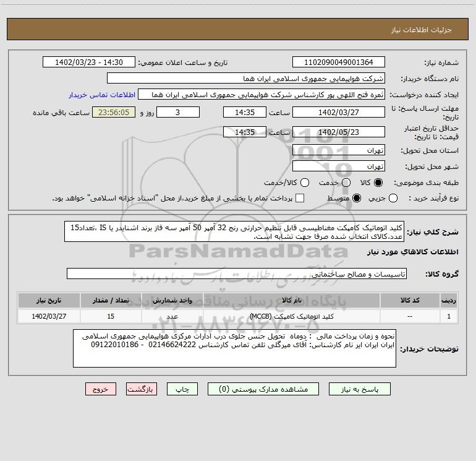
Task: Choose the جزیی purchase process option
Action: click(x=393, y=198)
